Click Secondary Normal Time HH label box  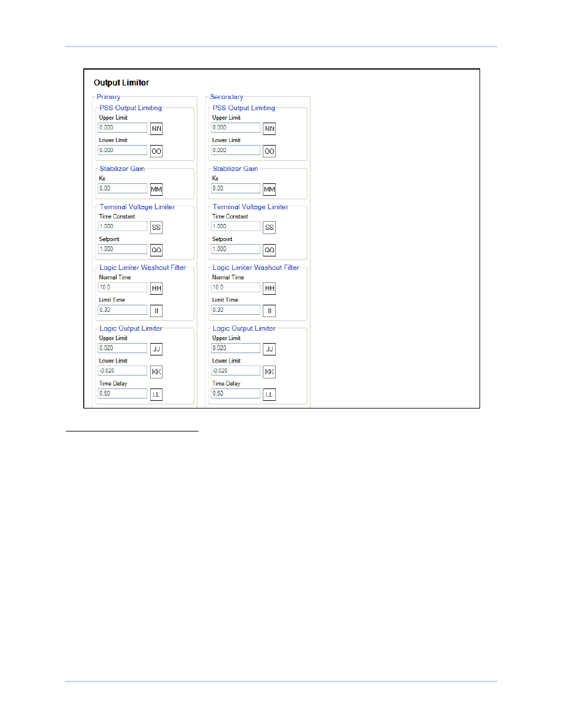pos(269,288)
